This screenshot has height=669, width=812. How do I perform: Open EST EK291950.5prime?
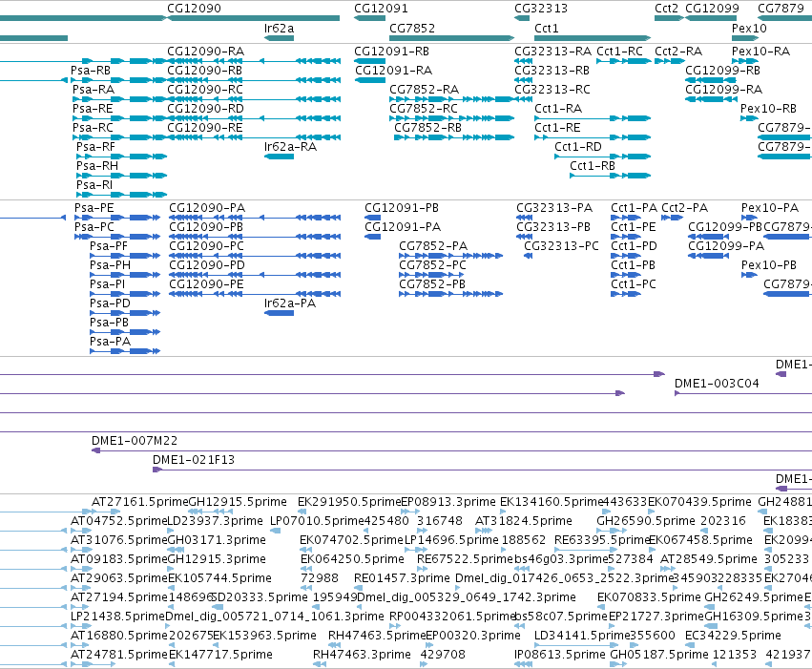point(349,502)
